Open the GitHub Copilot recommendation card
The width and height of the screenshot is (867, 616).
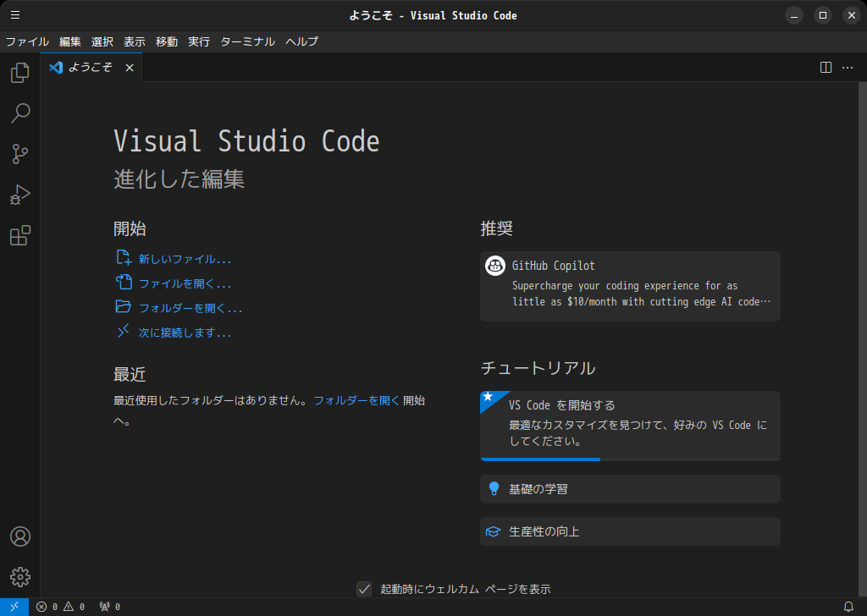[x=630, y=286]
